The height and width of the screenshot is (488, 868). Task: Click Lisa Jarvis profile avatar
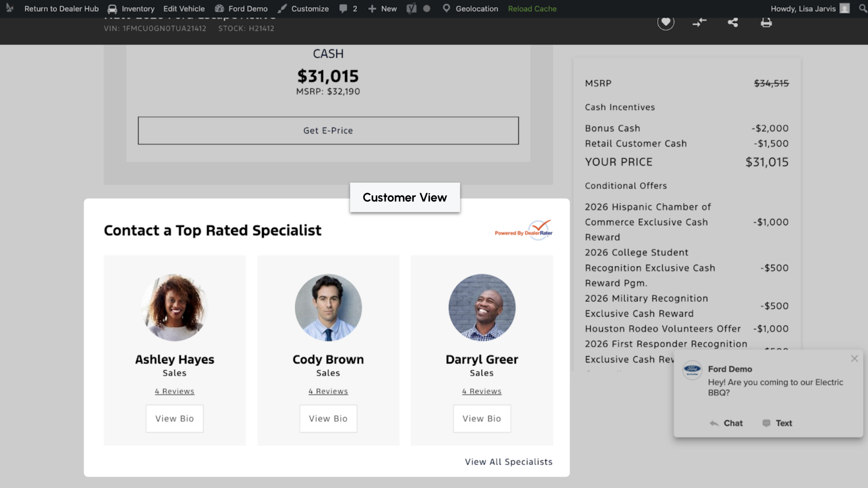click(845, 8)
